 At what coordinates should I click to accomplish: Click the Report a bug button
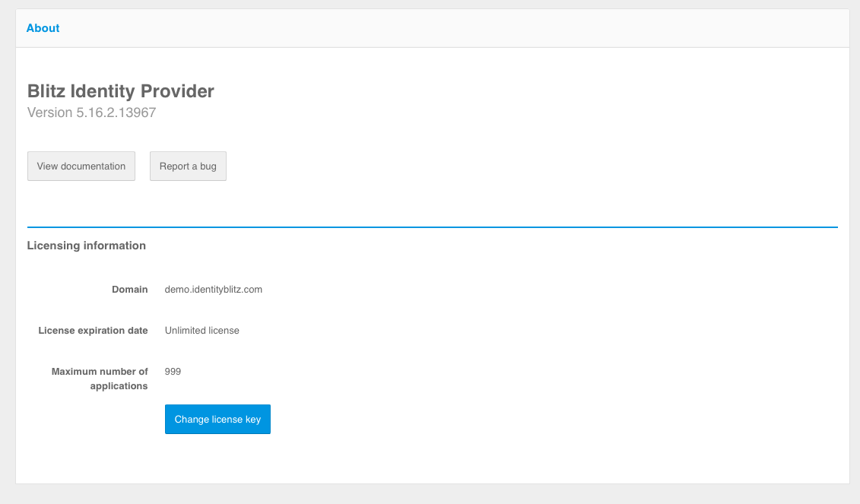(x=188, y=166)
